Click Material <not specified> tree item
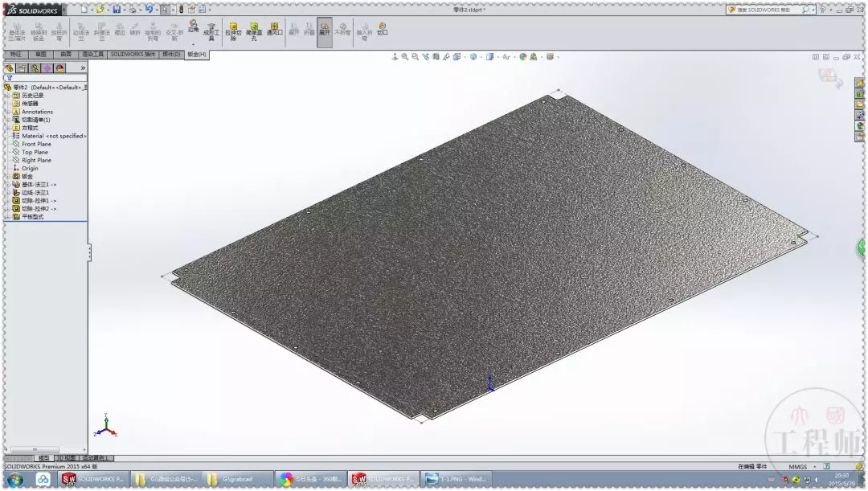 click(54, 136)
